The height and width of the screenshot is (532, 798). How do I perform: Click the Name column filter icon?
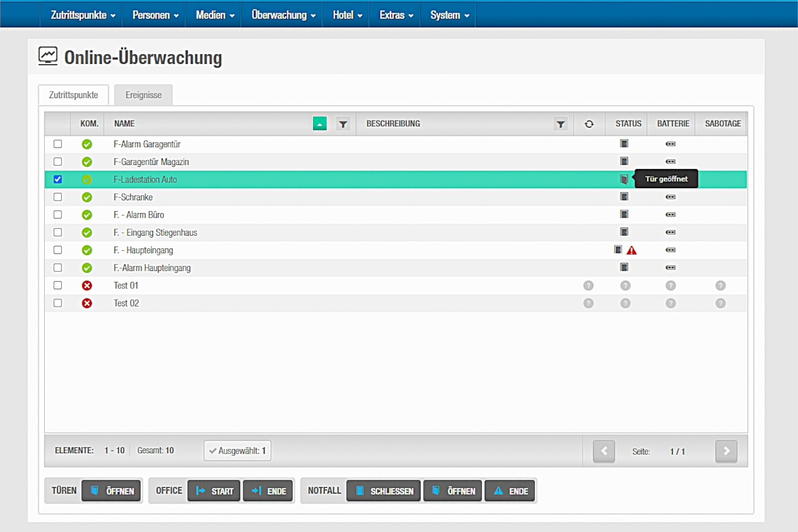pyautogui.click(x=343, y=124)
